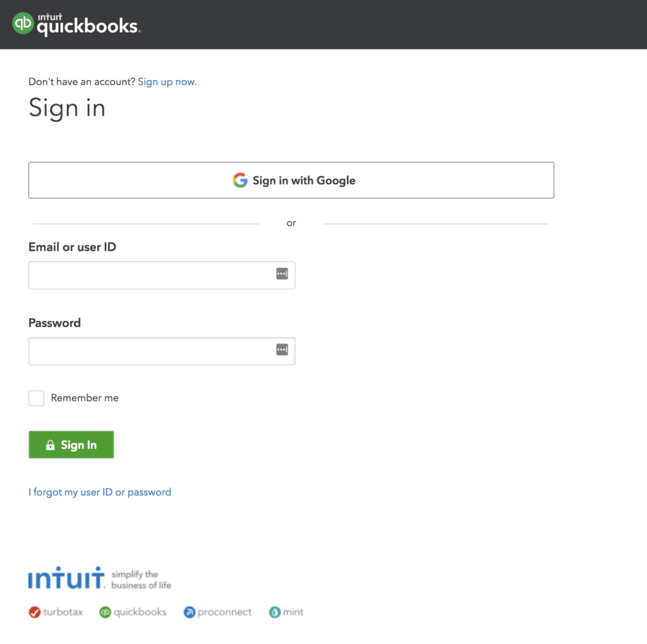The width and height of the screenshot is (647, 644).
Task: Click the Google icon on the sign-in button
Action: [x=241, y=180]
